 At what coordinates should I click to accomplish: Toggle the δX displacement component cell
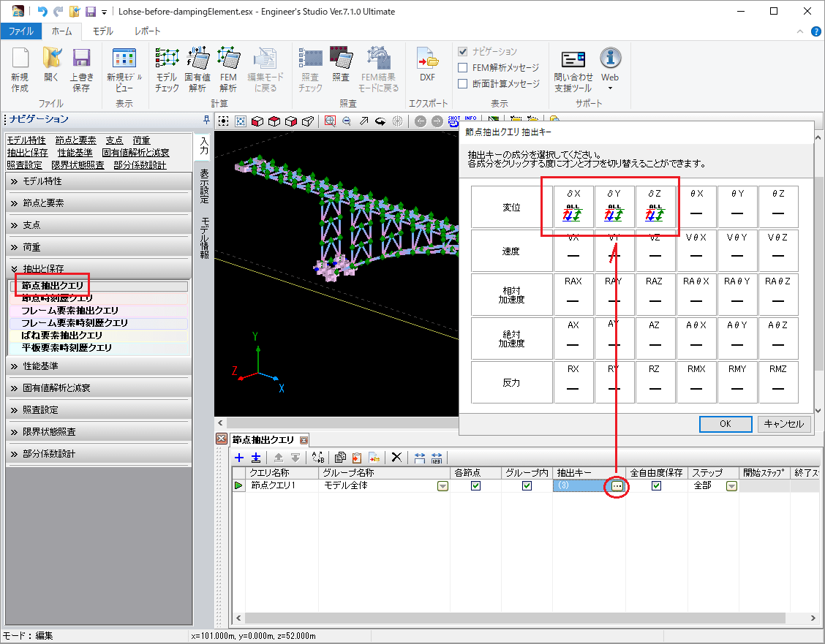coord(573,207)
